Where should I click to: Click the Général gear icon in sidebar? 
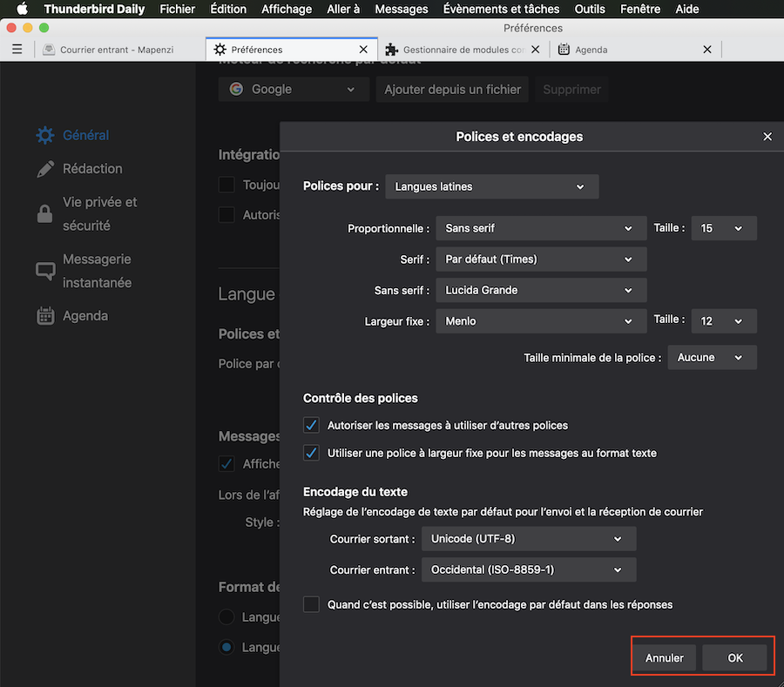(x=45, y=136)
